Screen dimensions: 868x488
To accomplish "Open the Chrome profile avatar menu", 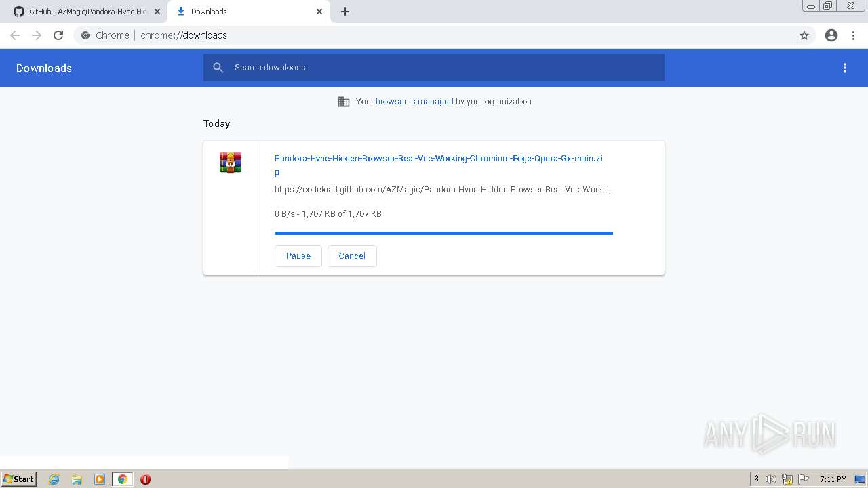I will [831, 35].
